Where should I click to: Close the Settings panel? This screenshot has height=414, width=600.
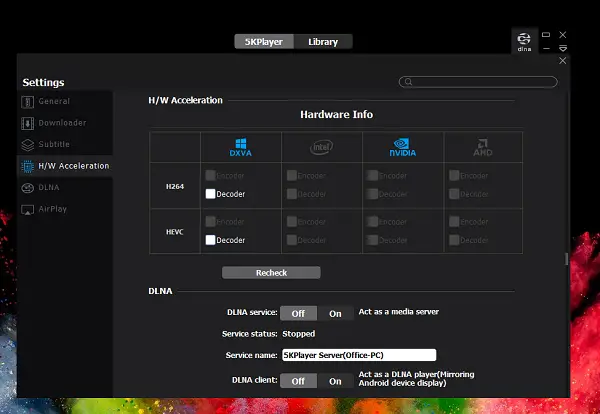(x=562, y=60)
